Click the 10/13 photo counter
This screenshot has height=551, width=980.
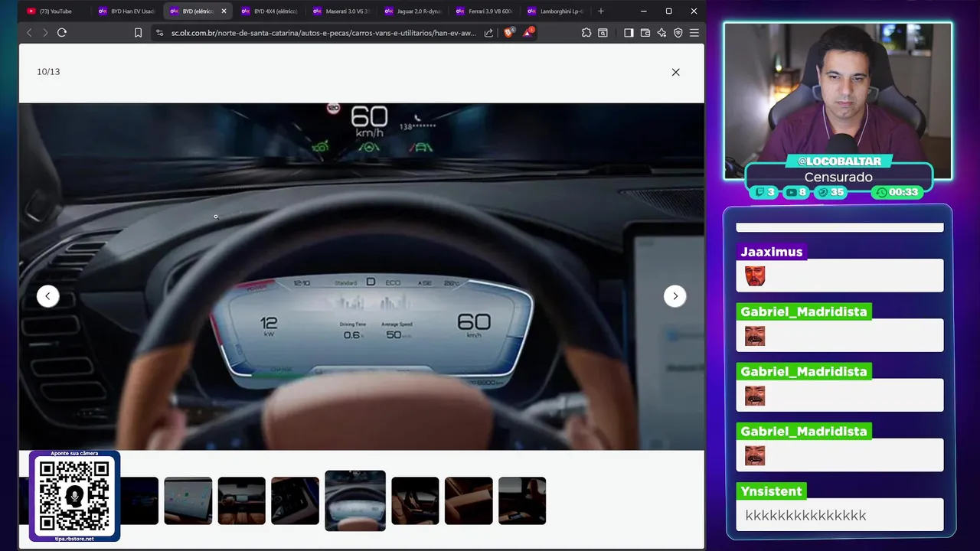point(48,72)
